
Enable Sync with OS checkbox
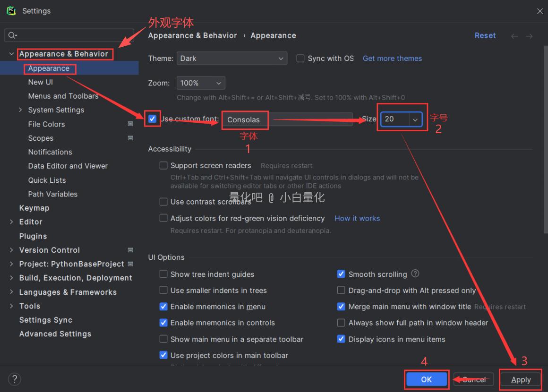[300, 59]
